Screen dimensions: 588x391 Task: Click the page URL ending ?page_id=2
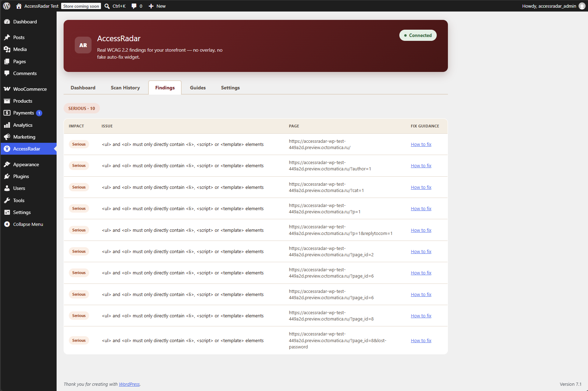(331, 251)
